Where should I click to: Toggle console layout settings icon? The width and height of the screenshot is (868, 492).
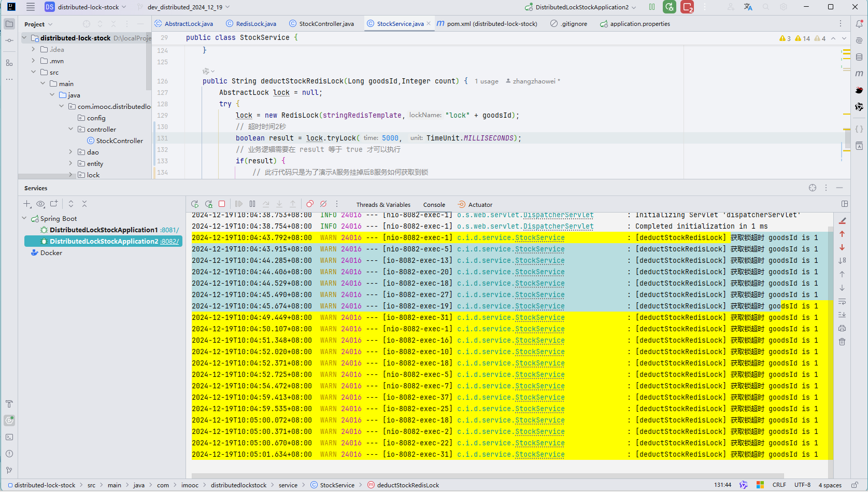(x=845, y=204)
